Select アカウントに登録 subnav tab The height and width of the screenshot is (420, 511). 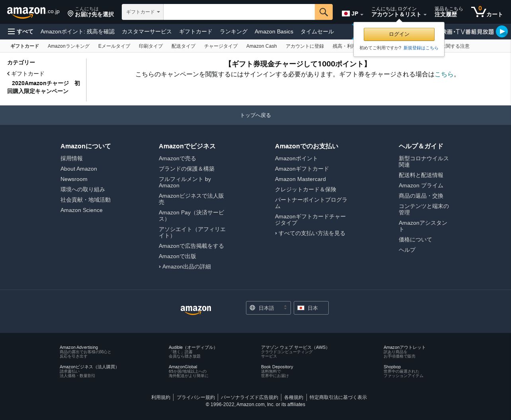tap(305, 46)
